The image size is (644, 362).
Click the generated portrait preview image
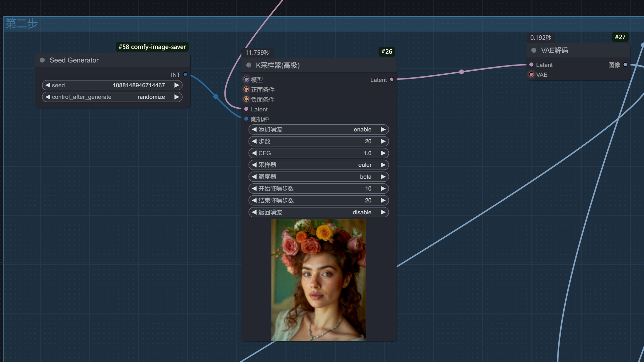click(x=318, y=280)
